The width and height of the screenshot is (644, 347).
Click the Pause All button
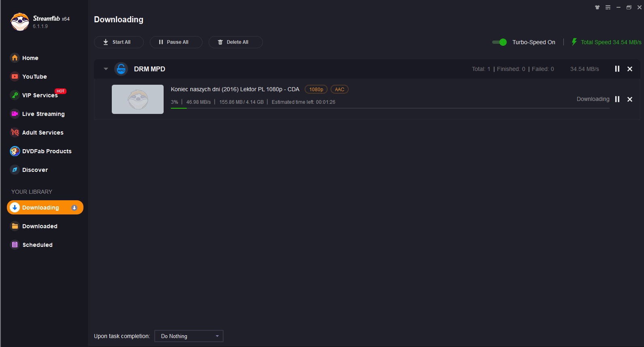point(176,42)
